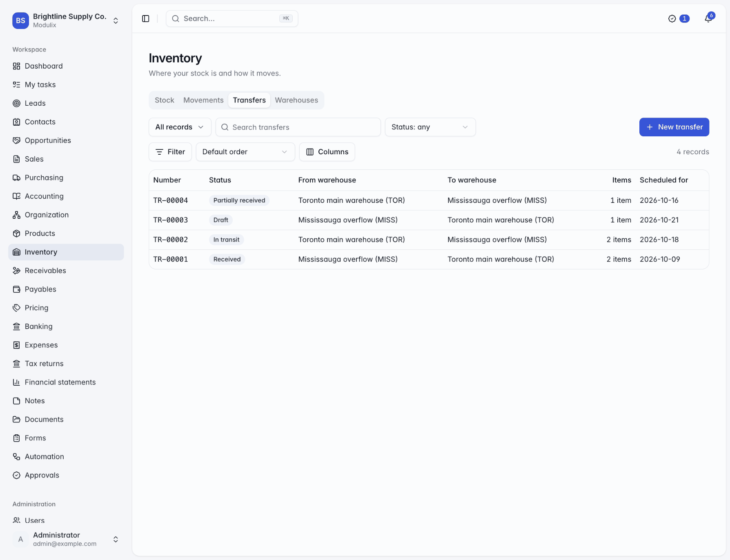The image size is (730, 560).
Task: Open the Status: any filter dropdown
Action: click(x=430, y=127)
